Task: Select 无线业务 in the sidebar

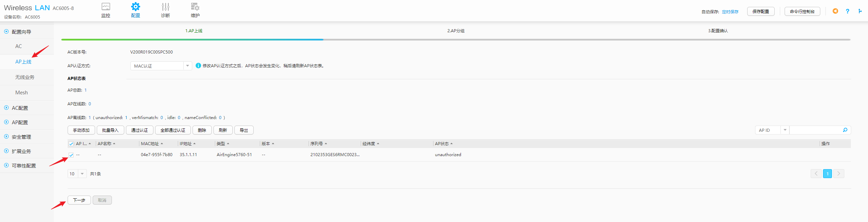Action: [25, 78]
